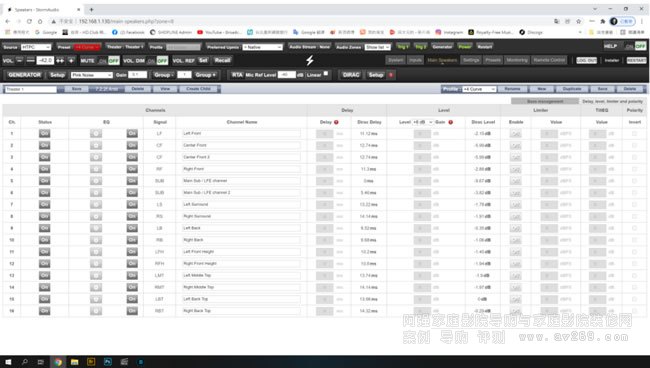
Task: Toggle the MUTE on/off switch
Action: tap(109, 61)
